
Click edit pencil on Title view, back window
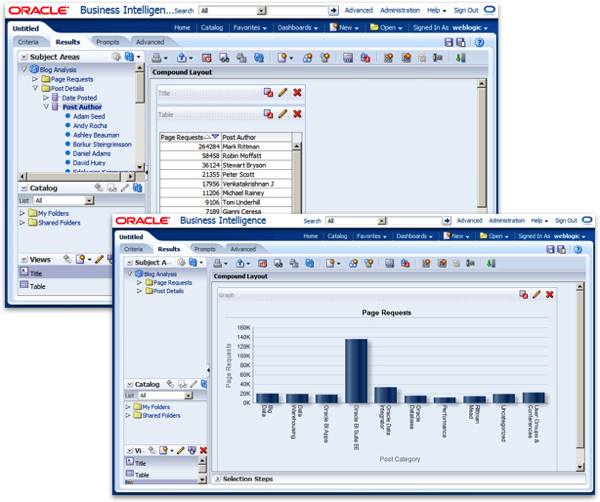283,93
